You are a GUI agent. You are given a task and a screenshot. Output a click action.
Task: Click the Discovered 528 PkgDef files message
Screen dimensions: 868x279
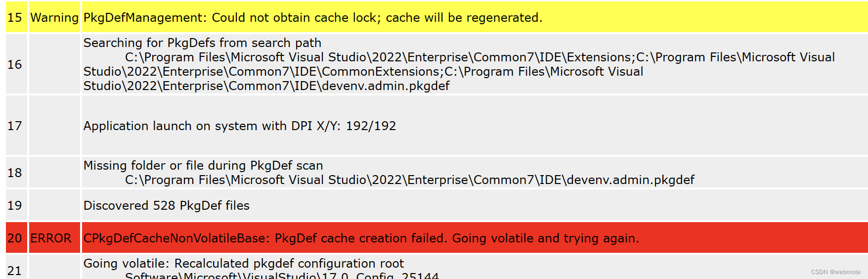pos(167,205)
